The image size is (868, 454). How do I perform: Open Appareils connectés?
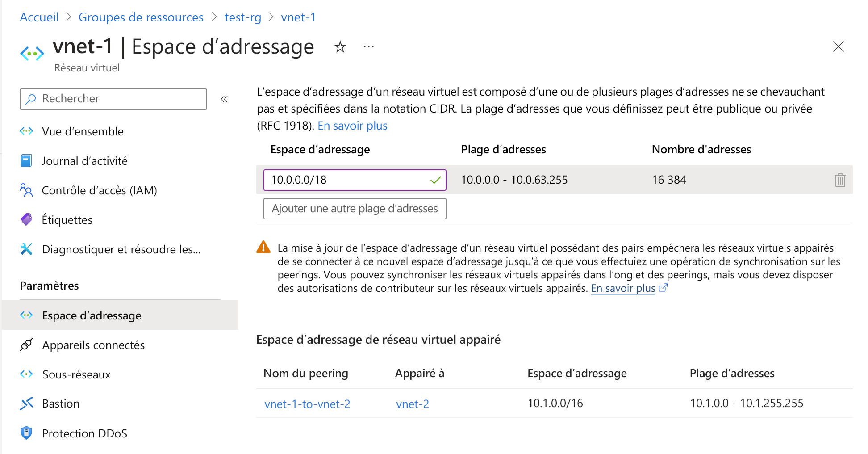93,345
